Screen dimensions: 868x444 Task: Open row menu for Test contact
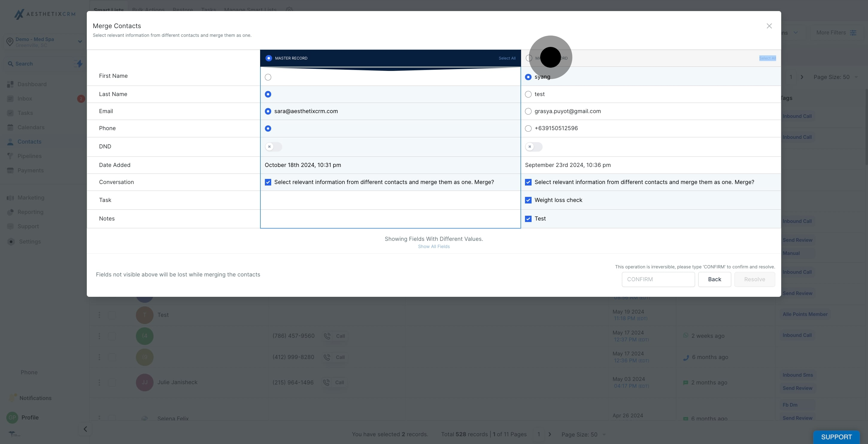click(x=99, y=315)
